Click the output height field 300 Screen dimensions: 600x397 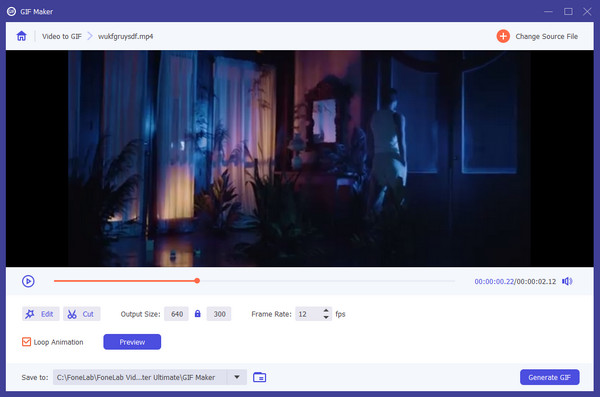[219, 314]
